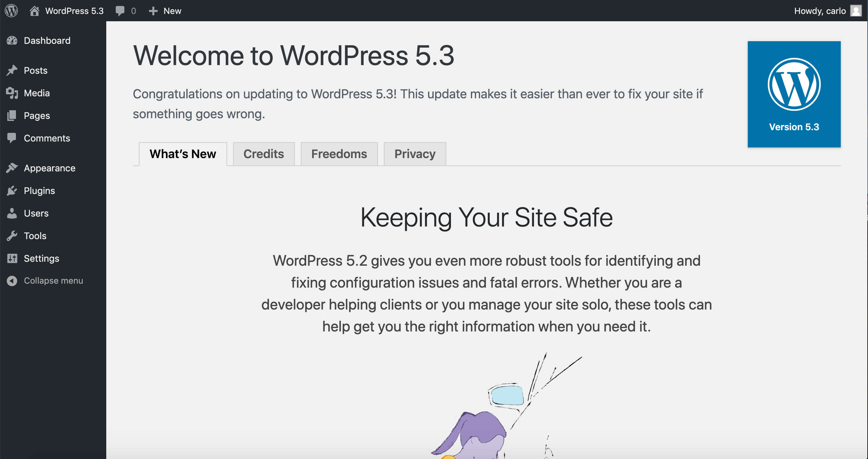
Task: Visit the WordPress 5.3 site name link
Action: [x=74, y=11]
